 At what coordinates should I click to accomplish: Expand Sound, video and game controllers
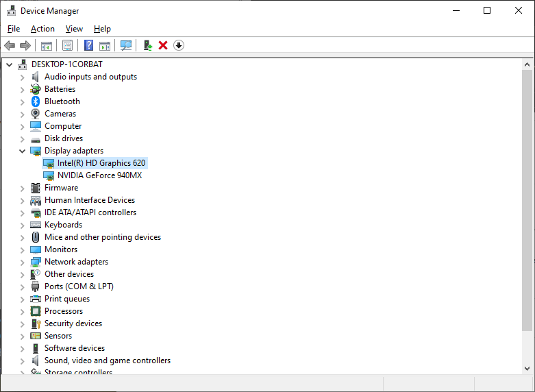tap(22, 360)
